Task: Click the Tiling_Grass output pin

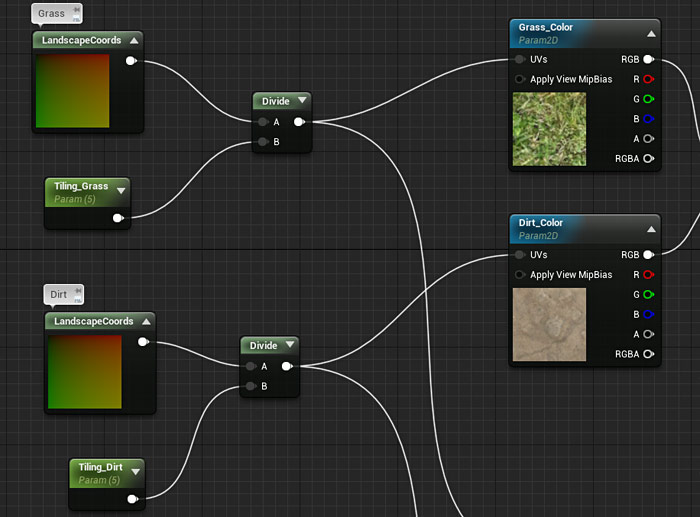Action: pos(119,217)
